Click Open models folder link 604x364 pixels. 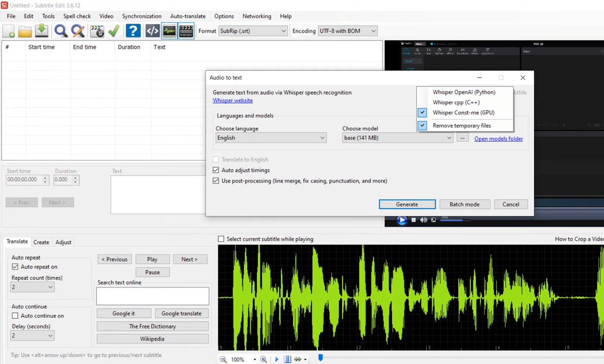499,139
